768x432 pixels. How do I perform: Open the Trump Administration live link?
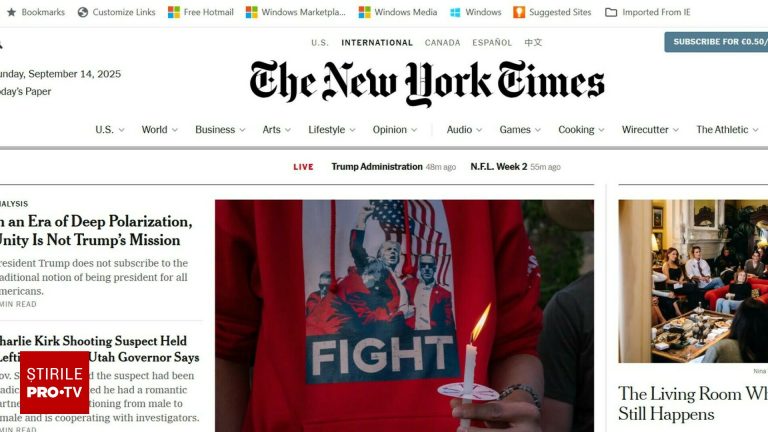pyautogui.click(x=377, y=167)
